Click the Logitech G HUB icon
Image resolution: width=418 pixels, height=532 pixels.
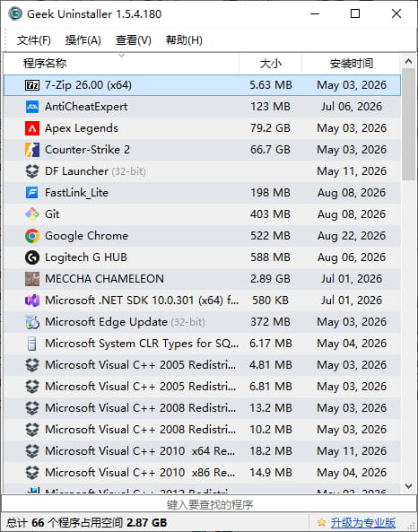(x=32, y=257)
